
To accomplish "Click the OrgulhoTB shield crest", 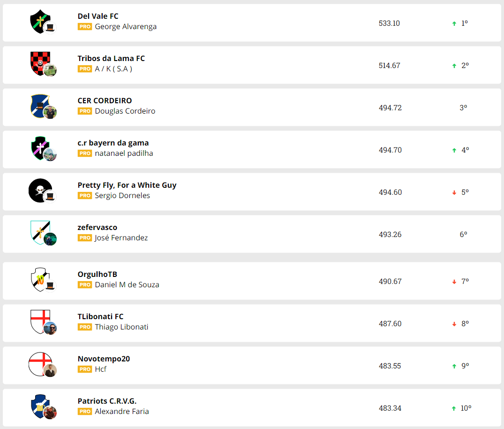I will click(38, 279).
